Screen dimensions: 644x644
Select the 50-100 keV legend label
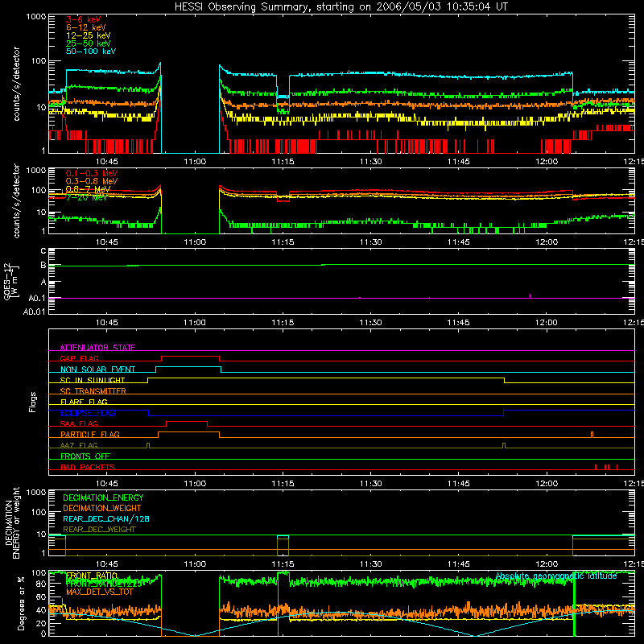tap(91, 52)
